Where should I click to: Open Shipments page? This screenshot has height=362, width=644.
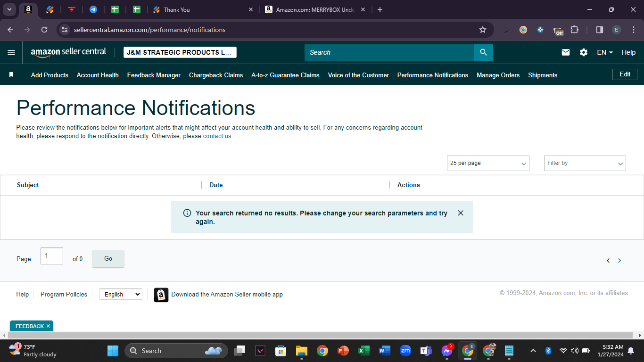[x=543, y=75]
